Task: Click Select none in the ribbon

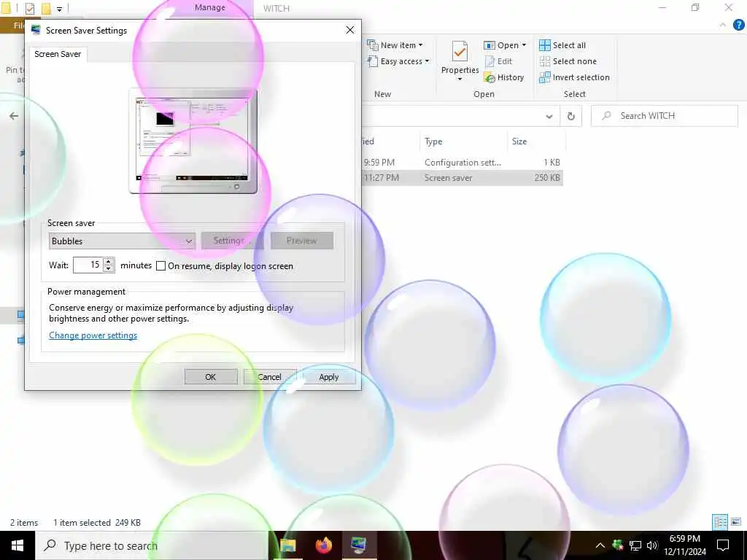Action: (x=568, y=61)
